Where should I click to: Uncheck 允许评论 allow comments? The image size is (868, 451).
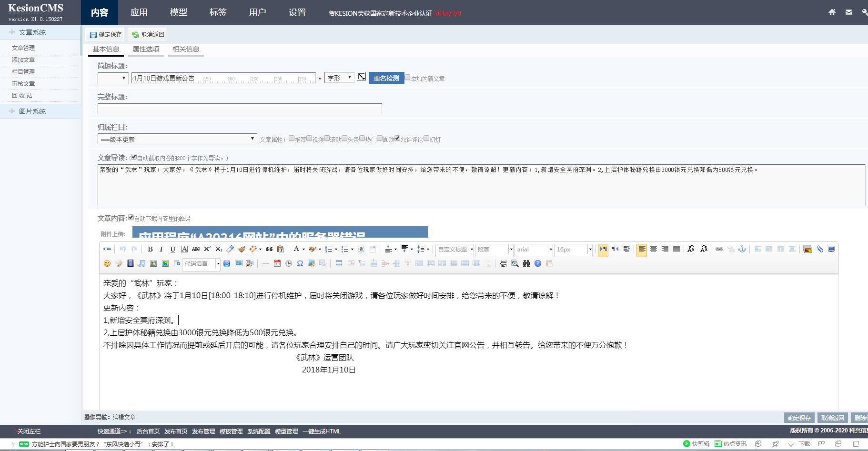click(397, 139)
